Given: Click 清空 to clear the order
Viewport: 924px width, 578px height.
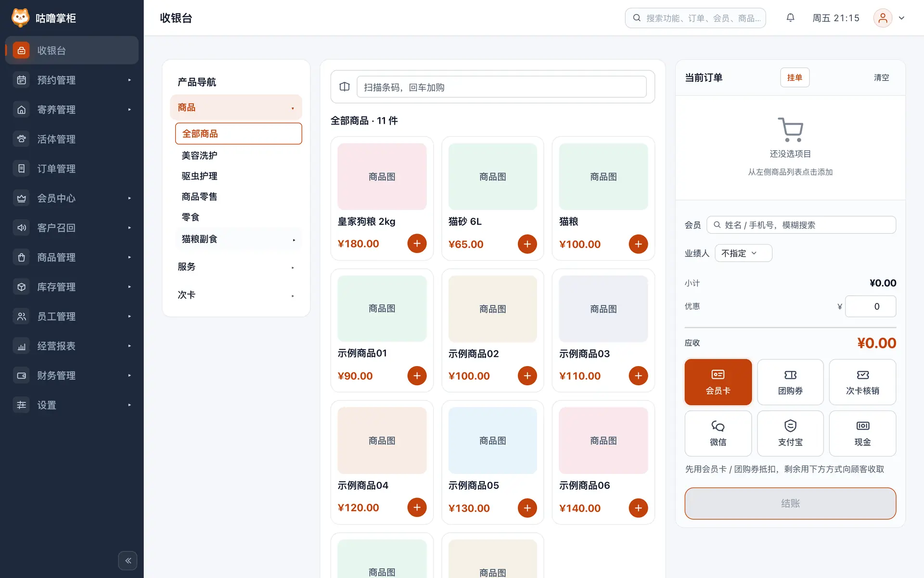Looking at the screenshot, I should [881, 78].
